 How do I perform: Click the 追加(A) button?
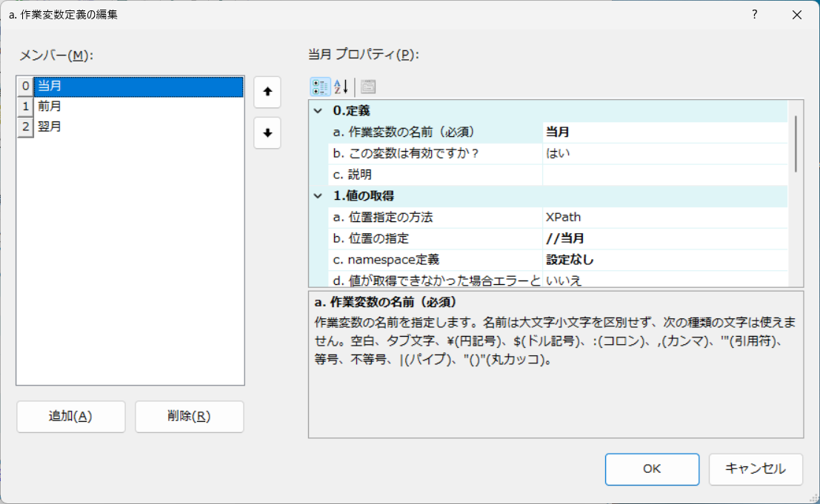pos(70,416)
